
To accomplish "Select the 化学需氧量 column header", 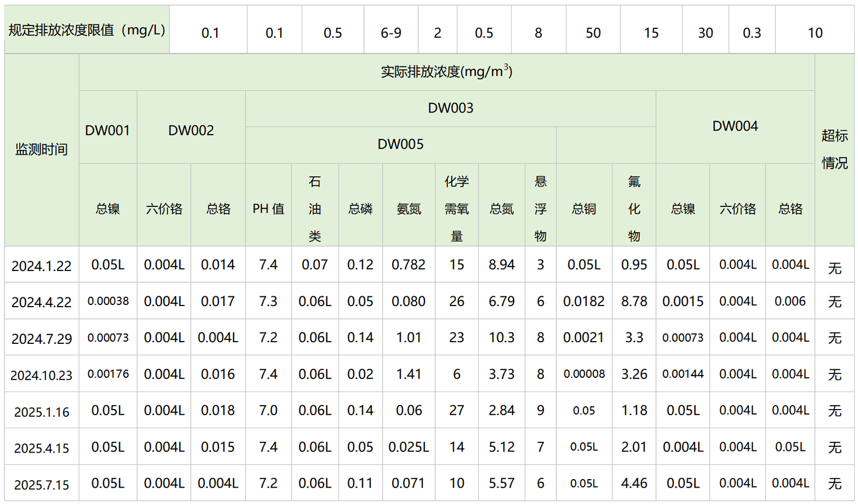I will [x=456, y=209].
